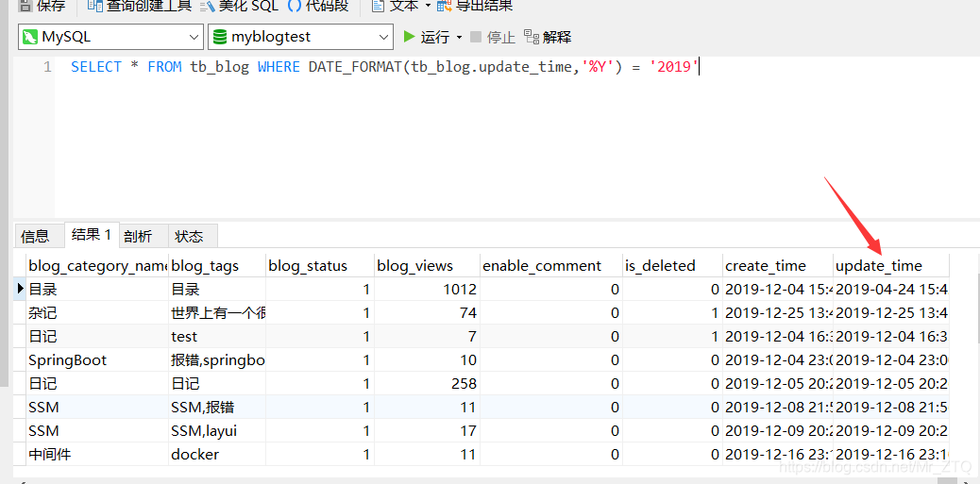Click the SSM,layui tags cell
Image resolution: width=980 pixels, height=484 pixels.
click(x=217, y=431)
